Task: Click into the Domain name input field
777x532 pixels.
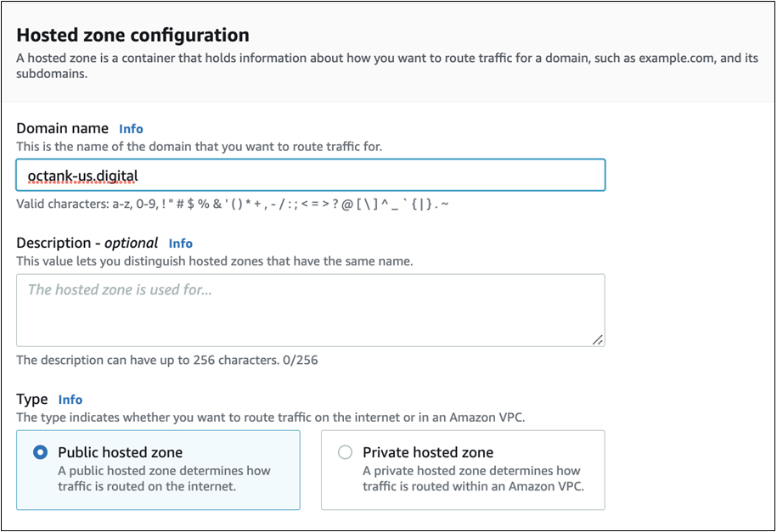Action: (340, 176)
